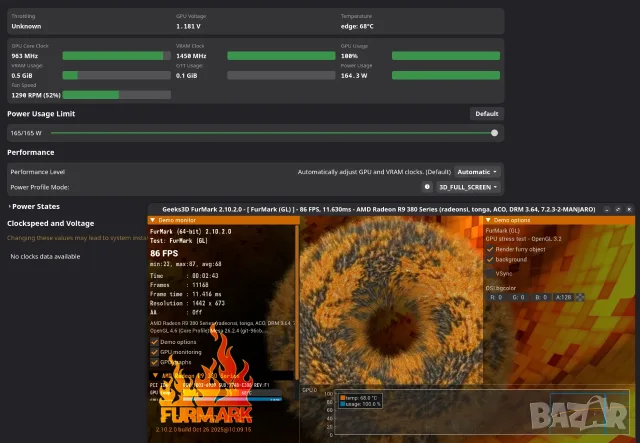The image size is (640, 443).
Task: Expand the Power States section
Action: point(33,207)
